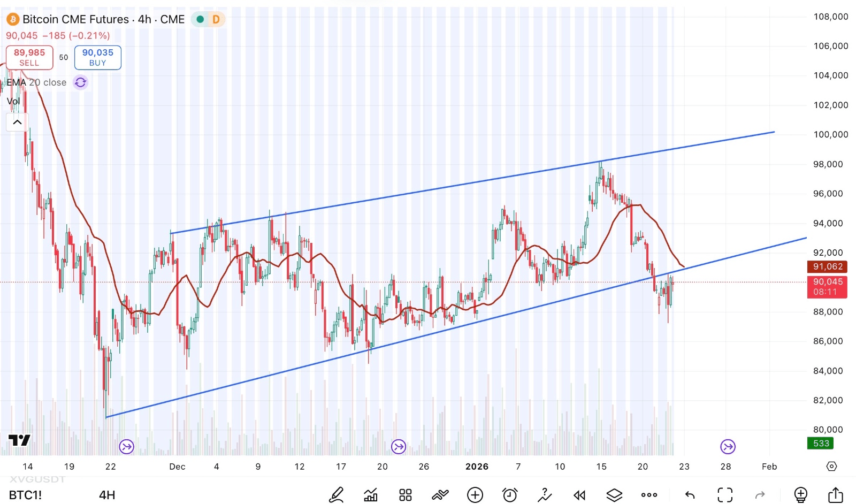The width and height of the screenshot is (856, 504).
Task: Share the chart via the share icon
Action: [835, 495]
